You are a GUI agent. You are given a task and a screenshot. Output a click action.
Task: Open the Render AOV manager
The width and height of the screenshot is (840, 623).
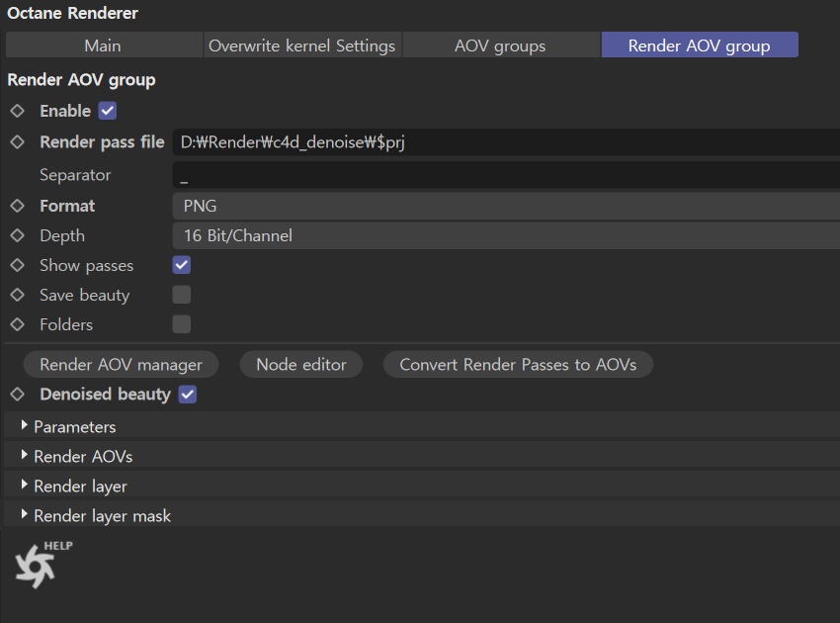[122, 365]
